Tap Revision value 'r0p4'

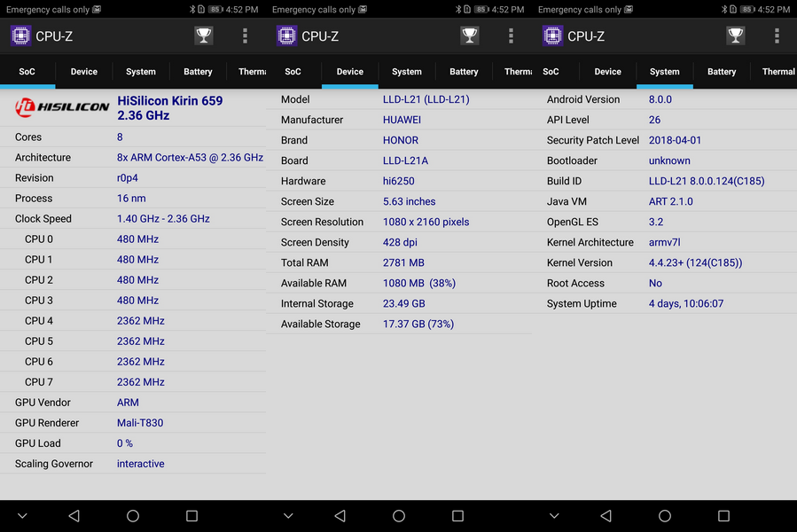128,178
